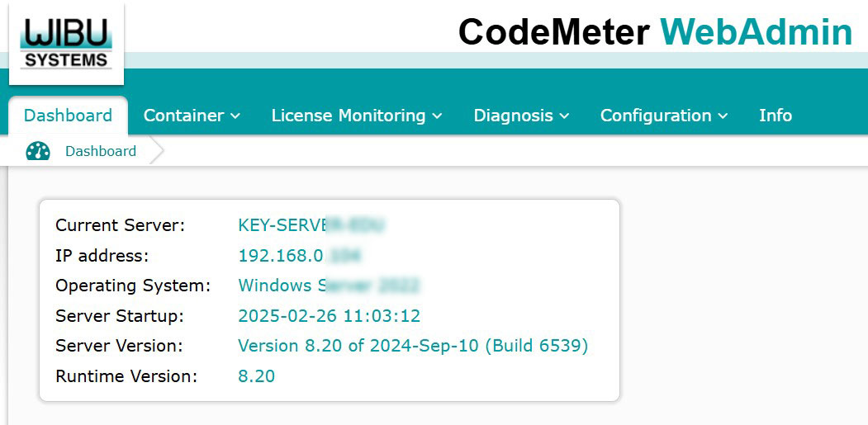Click the Container menu chevron arrow
Viewport: 868px width, 425px height.
click(x=235, y=116)
